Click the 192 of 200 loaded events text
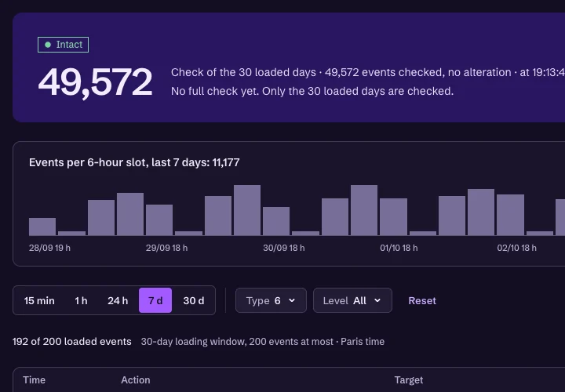The width and height of the screenshot is (565, 392). 71,342
